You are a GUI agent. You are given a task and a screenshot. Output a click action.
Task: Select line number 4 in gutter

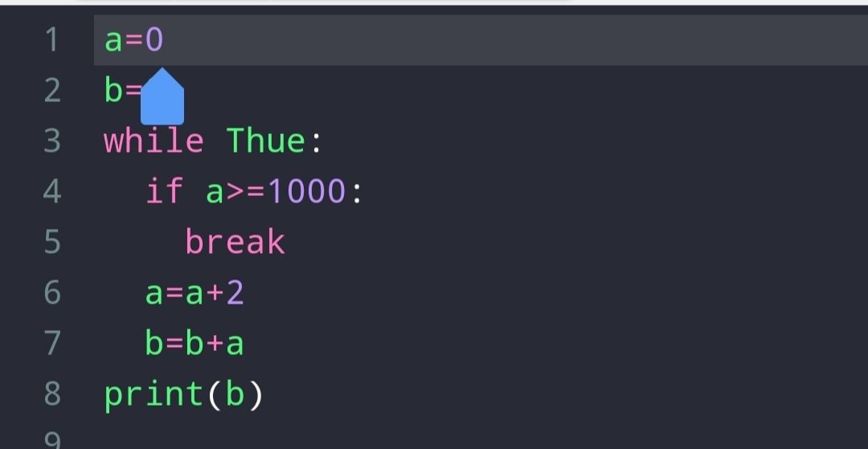[52, 191]
